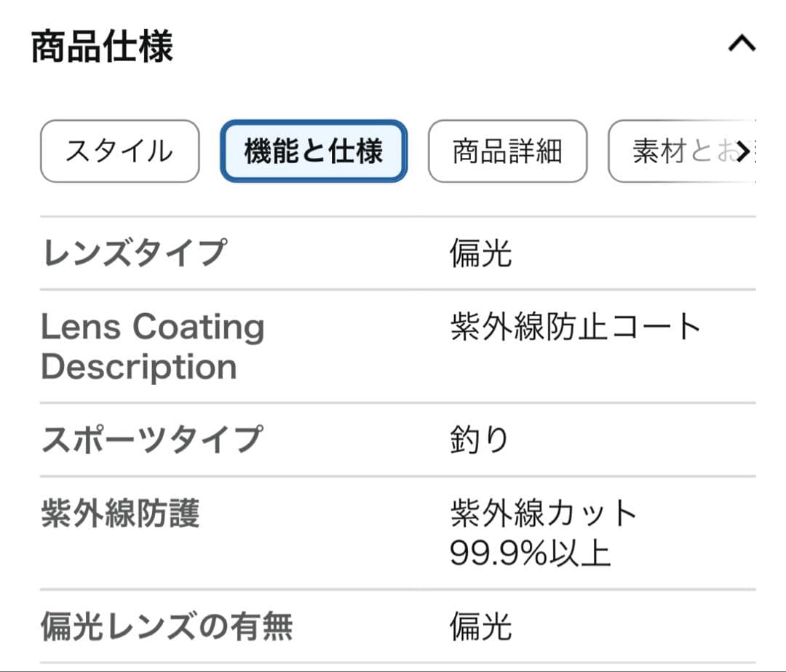Tap the 偏光 value beside レンズタイプ
The image size is (786, 672).
pyautogui.click(x=480, y=253)
